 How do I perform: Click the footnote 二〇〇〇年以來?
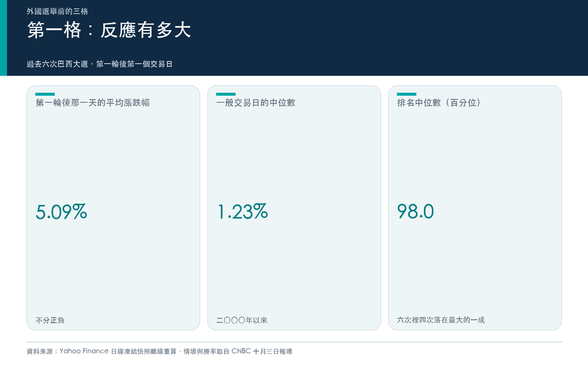pos(242,320)
